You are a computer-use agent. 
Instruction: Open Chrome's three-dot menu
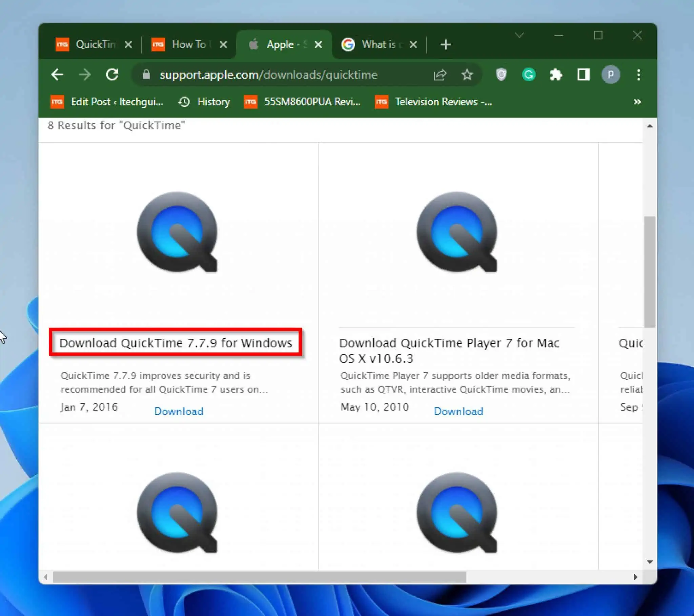(639, 74)
